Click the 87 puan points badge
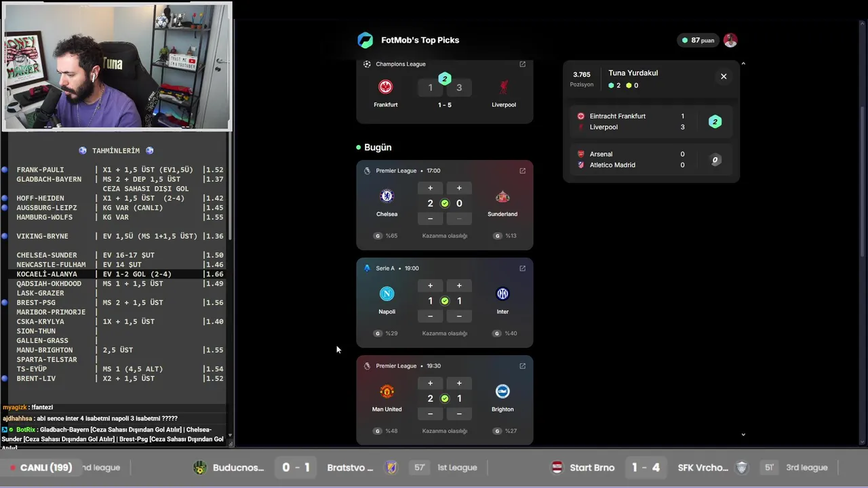868x488 pixels. [698, 40]
